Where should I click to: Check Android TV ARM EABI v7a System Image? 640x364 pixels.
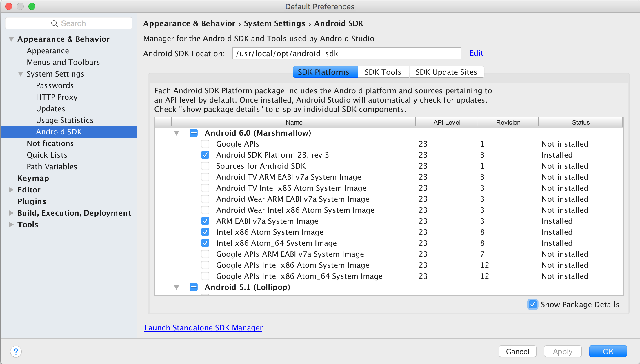point(205,177)
